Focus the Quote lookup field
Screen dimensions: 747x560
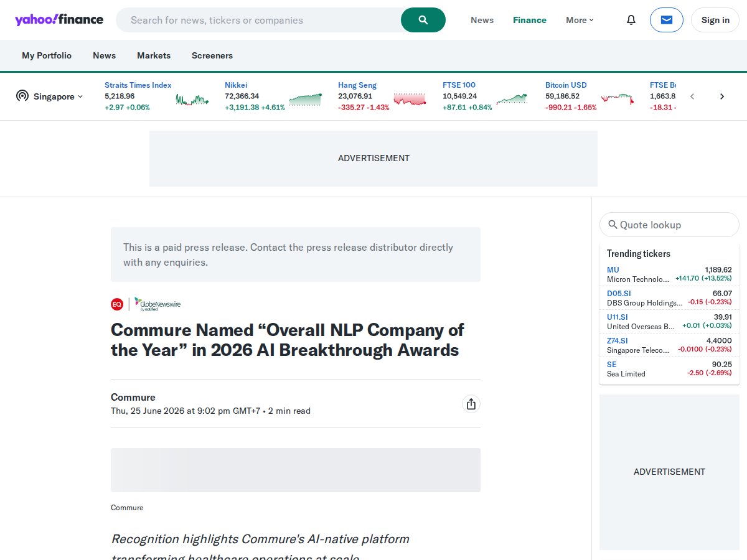pyautogui.click(x=669, y=225)
